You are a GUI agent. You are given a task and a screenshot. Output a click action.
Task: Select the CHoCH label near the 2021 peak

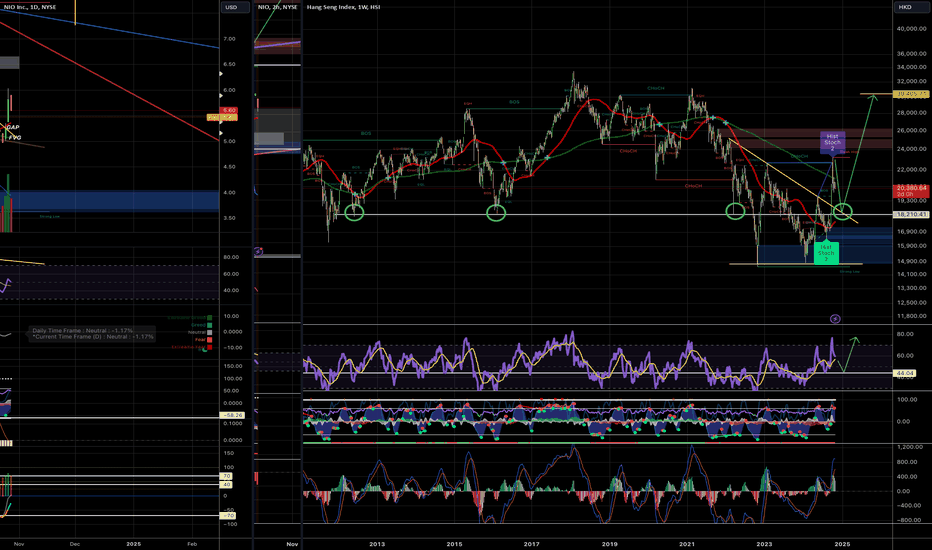(656, 88)
